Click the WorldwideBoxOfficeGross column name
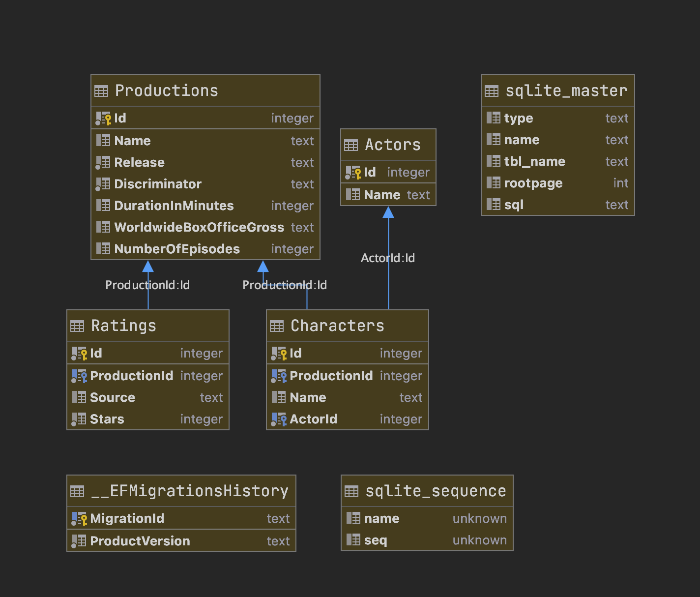Image resolution: width=700 pixels, height=597 pixels. [199, 227]
